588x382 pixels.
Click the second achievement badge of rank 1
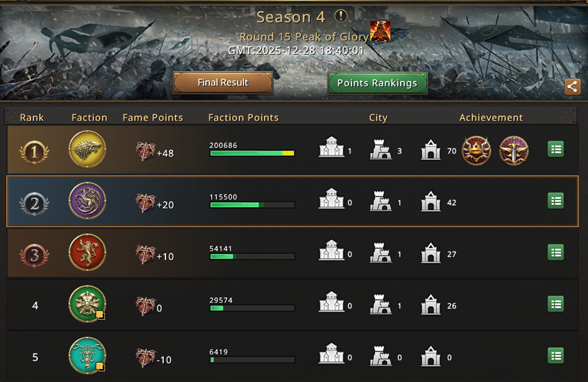[x=513, y=150]
